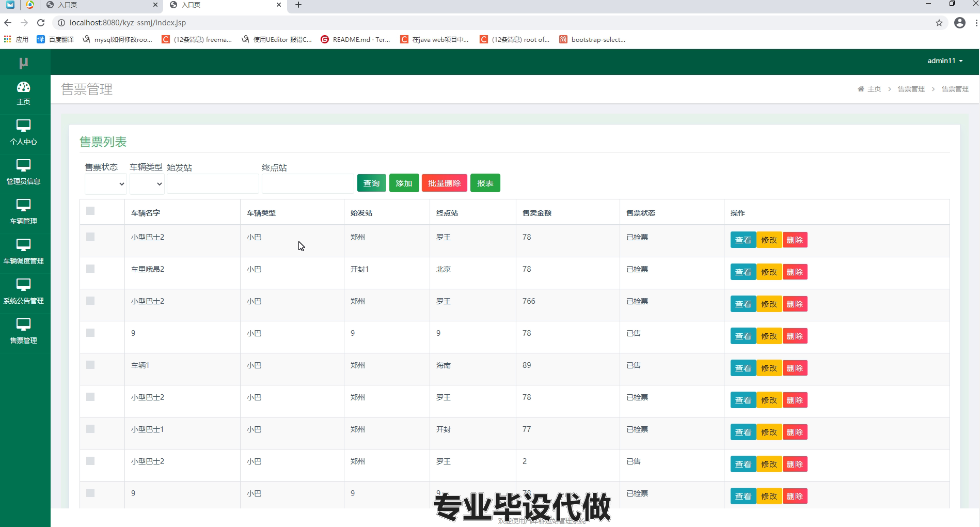Check checkbox of 小型巴士2 row priced 78 above 小型巴士1
This screenshot has width=980, height=527.
(90, 397)
